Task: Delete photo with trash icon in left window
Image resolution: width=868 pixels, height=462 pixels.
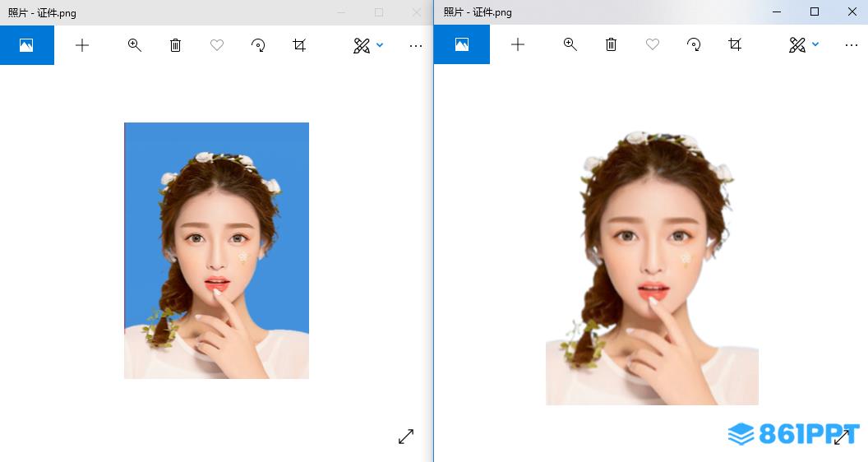Action: coord(175,45)
